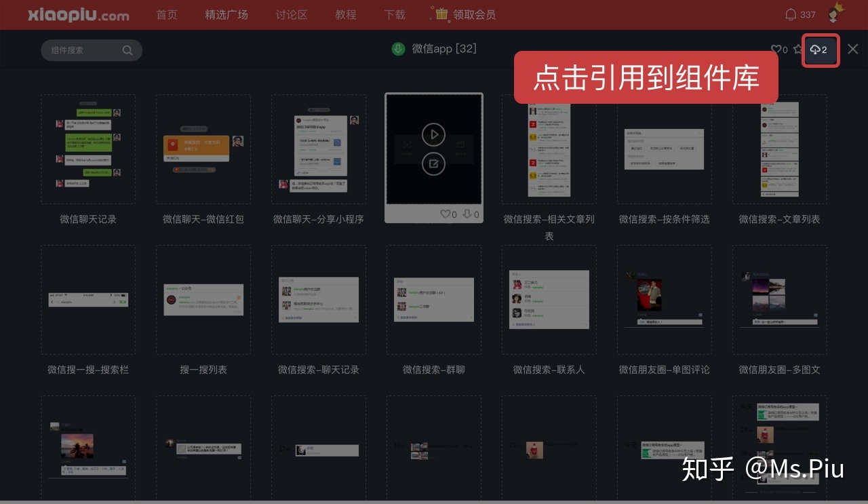Click the 搜一搜列表 label
Image resolution: width=868 pixels, height=504 pixels.
click(203, 370)
